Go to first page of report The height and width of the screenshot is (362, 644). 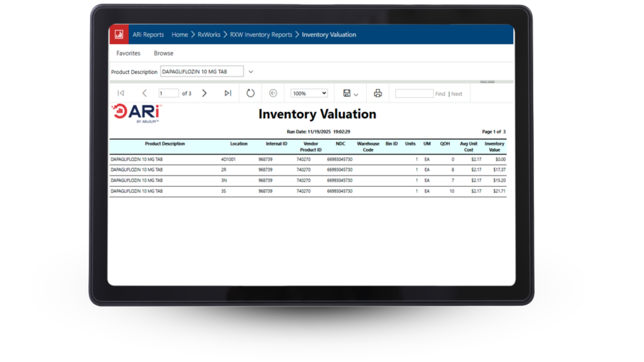point(121,93)
